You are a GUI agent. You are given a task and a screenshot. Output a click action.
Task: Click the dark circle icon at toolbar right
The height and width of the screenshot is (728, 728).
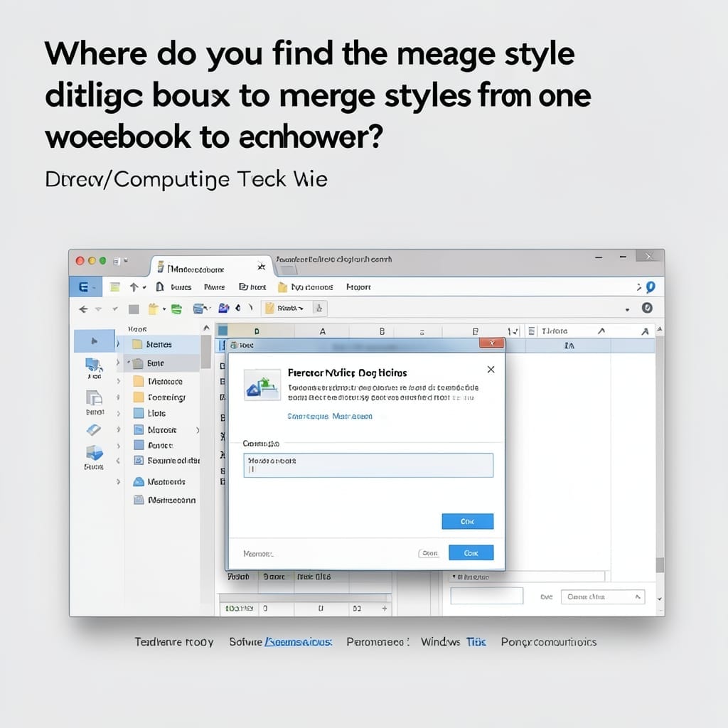(x=647, y=308)
